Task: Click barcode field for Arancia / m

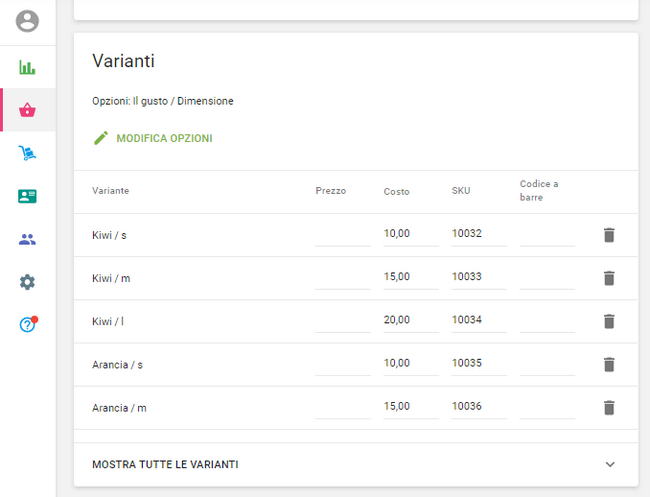Action: pyautogui.click(x=547, y=406)
